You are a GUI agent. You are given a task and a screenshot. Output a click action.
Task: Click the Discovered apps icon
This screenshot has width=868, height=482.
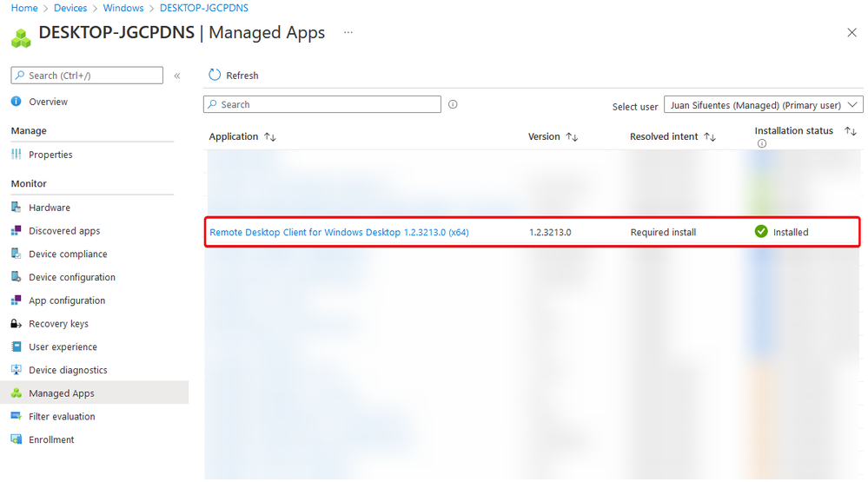(x=16, y=231)
